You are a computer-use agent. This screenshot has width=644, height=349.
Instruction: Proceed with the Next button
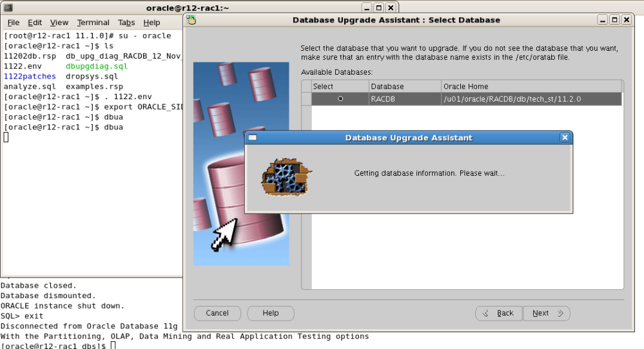(x=546, y=314)
